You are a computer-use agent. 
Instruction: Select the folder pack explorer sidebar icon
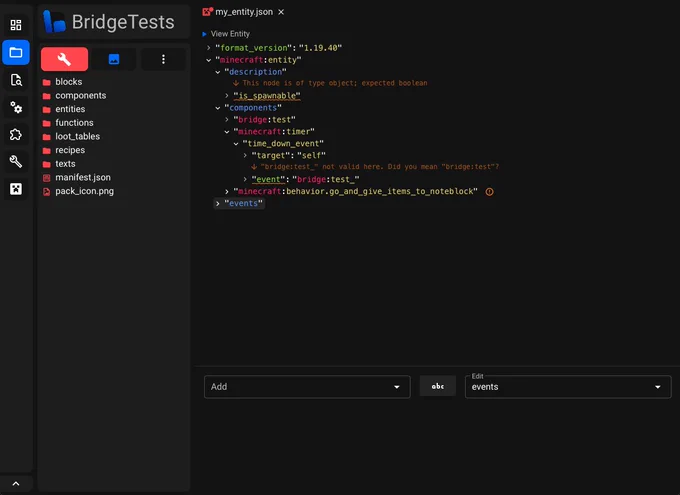pos(16,52)
